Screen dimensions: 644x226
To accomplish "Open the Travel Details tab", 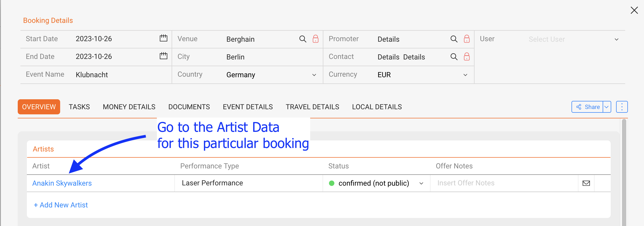I will (x=312, y=107).
